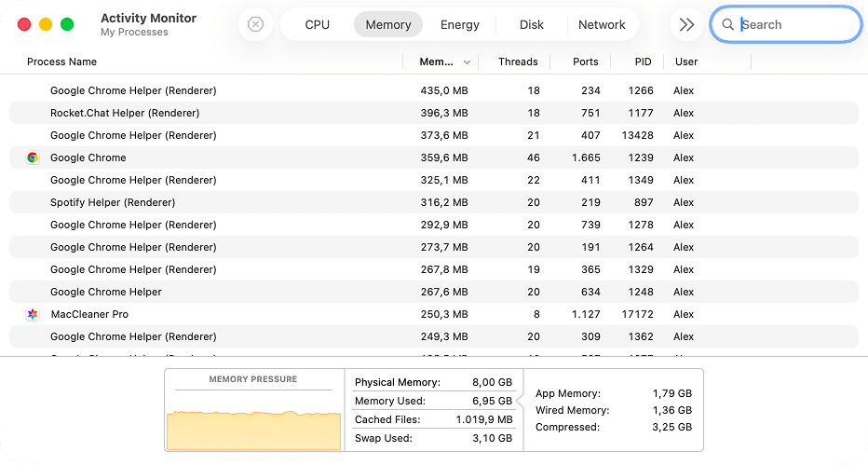Sort by the Mem... column header
This screenshot has height=465, width=868.
[436, 62]
